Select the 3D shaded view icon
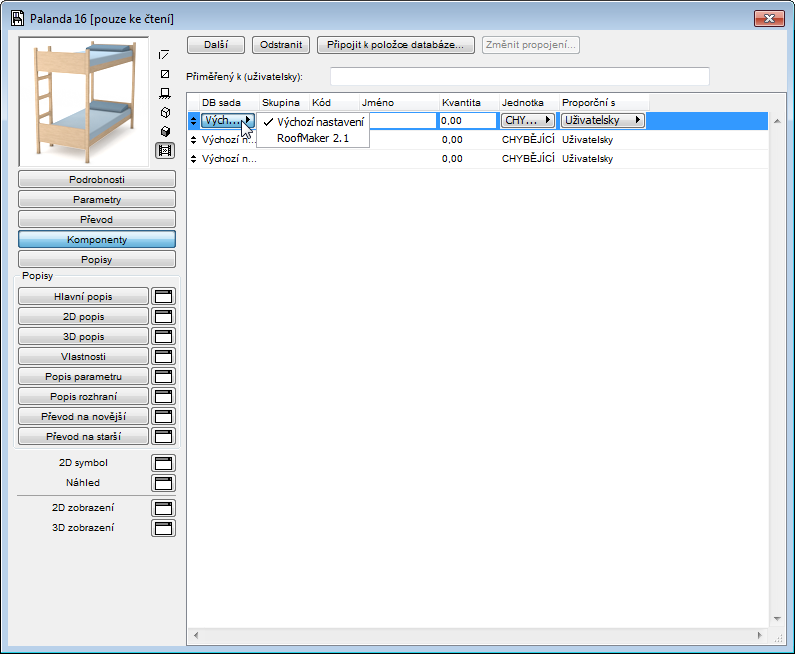The image size is (795, 654). [x=165, y=132]
